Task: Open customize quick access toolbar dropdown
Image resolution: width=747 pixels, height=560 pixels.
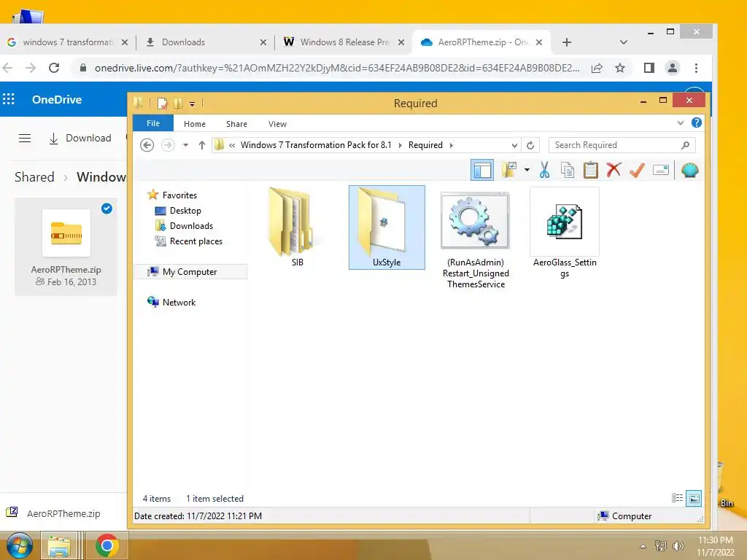Action: tap(192, 104)
